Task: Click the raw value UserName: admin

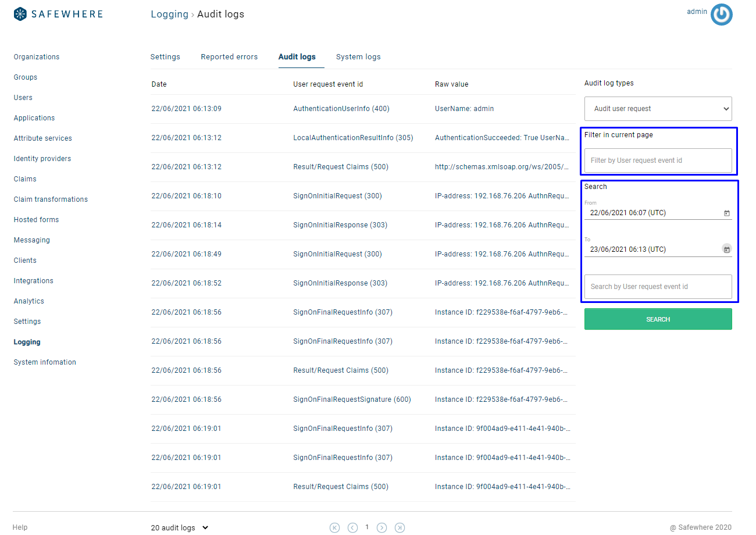Action: 464,109
